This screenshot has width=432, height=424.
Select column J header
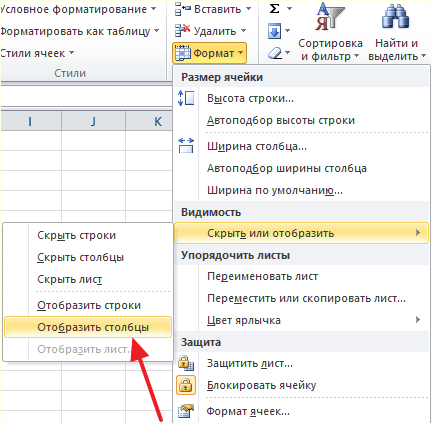coord(94,121)
